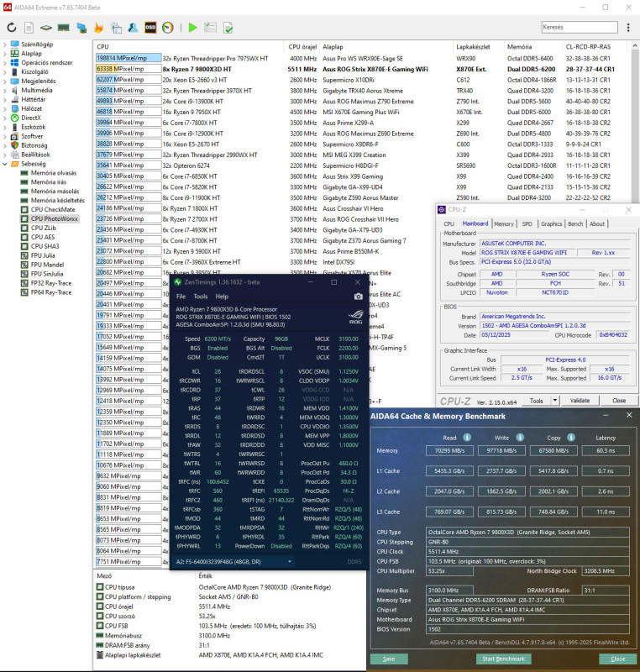The height and width of the screenshot is (672, 640).
Task: Click the info icon next to Read
Action: coord(467,437)
